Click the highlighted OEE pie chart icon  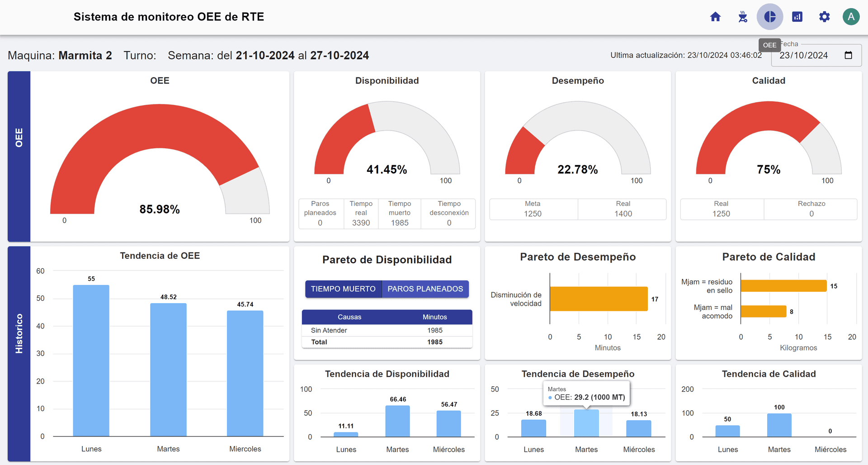click(x=770, y=16)
